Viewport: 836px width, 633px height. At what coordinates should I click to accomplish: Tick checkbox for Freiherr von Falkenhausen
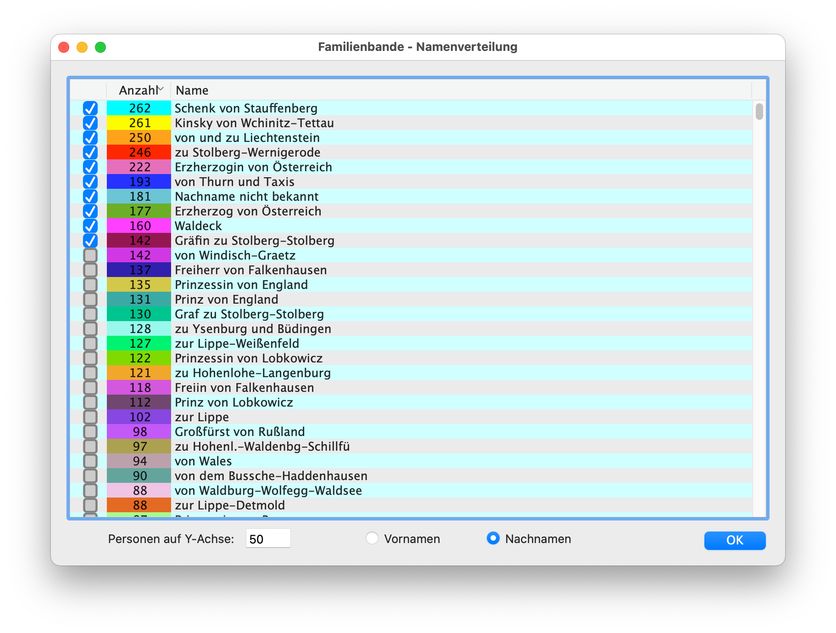click(90, 270)
